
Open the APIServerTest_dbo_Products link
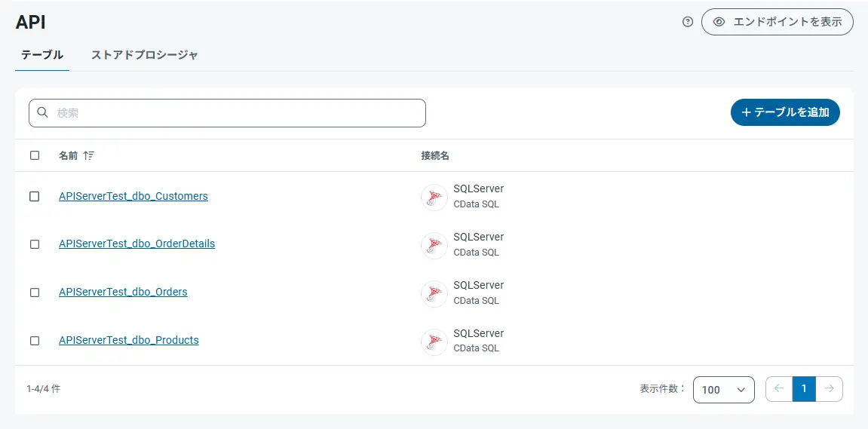128,340
